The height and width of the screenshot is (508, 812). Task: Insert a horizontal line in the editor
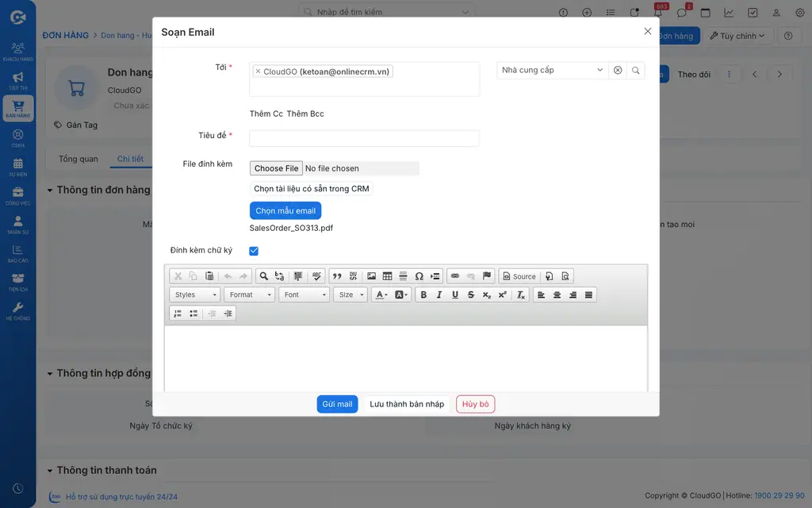click(x=403, y=276)
